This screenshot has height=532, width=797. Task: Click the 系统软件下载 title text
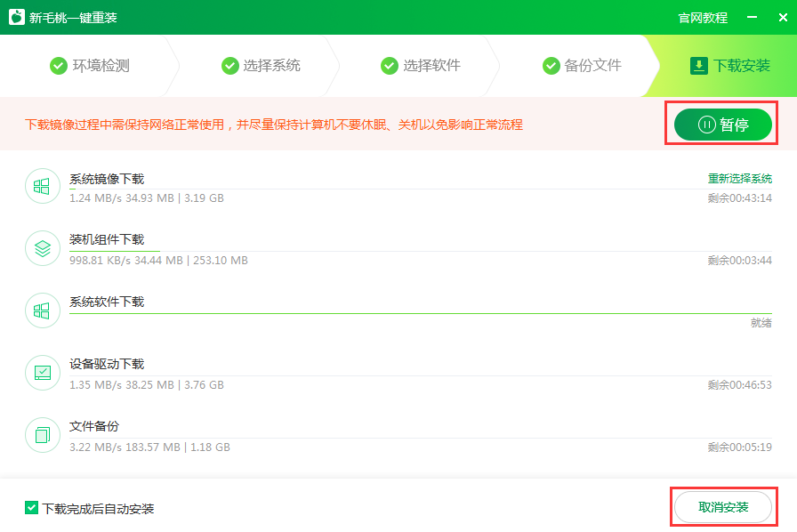(x=107, y=302)
